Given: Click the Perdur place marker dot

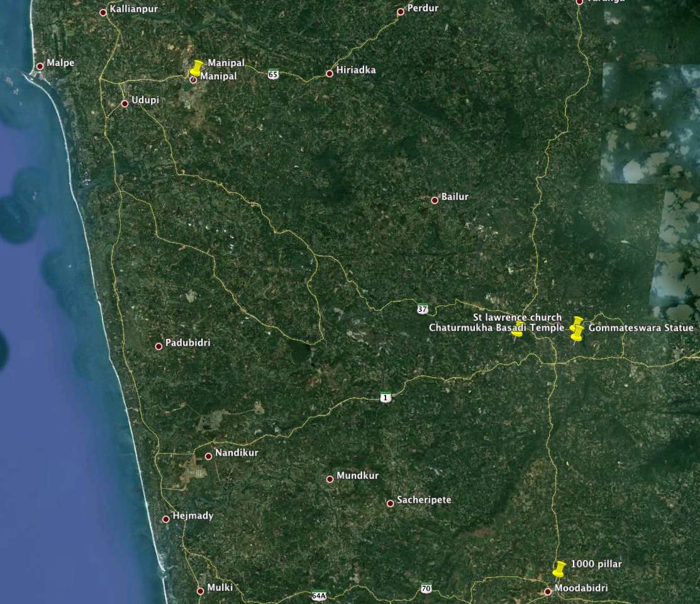Looking at the screenshot, I should click(x=401, y=11).
